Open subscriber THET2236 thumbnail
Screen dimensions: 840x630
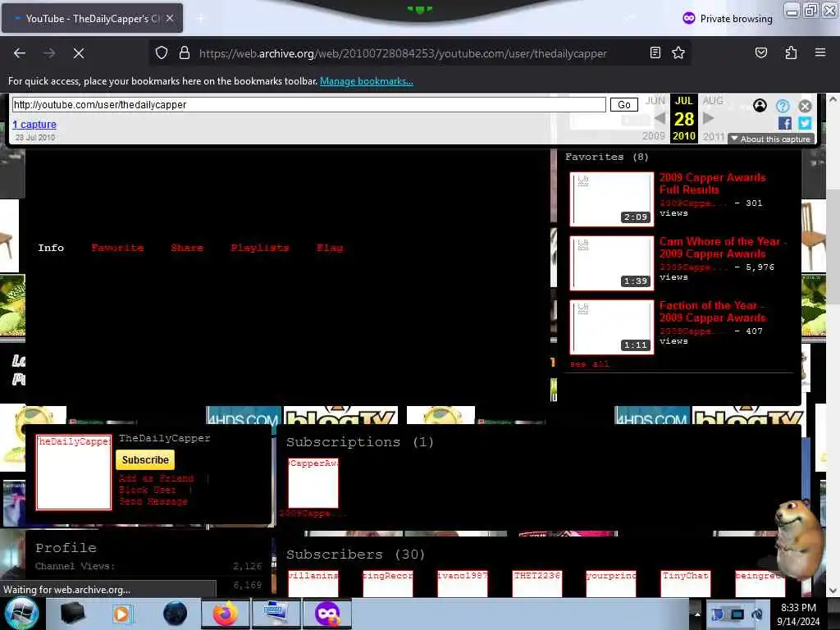pos(536,583)
